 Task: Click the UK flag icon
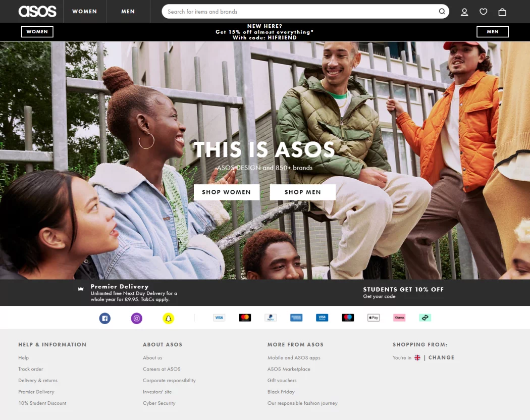(x=417, y=358)
